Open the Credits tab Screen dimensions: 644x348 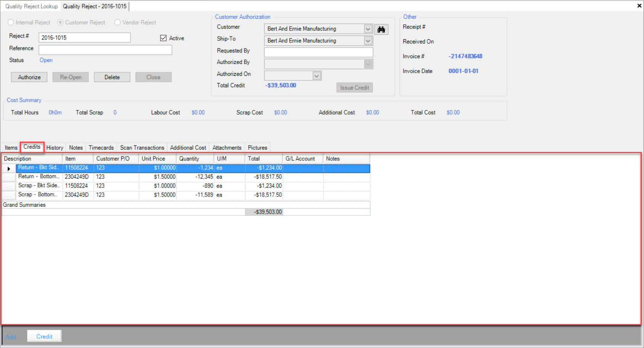coord(32,147)
